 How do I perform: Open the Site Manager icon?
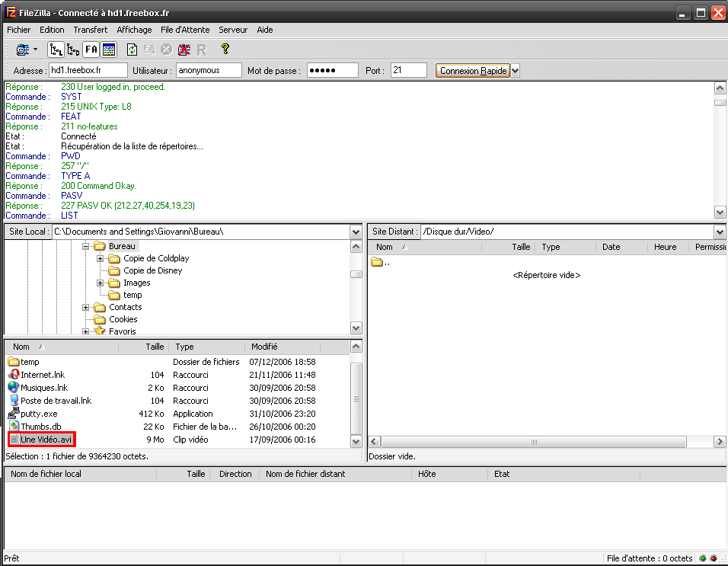pos(22,50)
